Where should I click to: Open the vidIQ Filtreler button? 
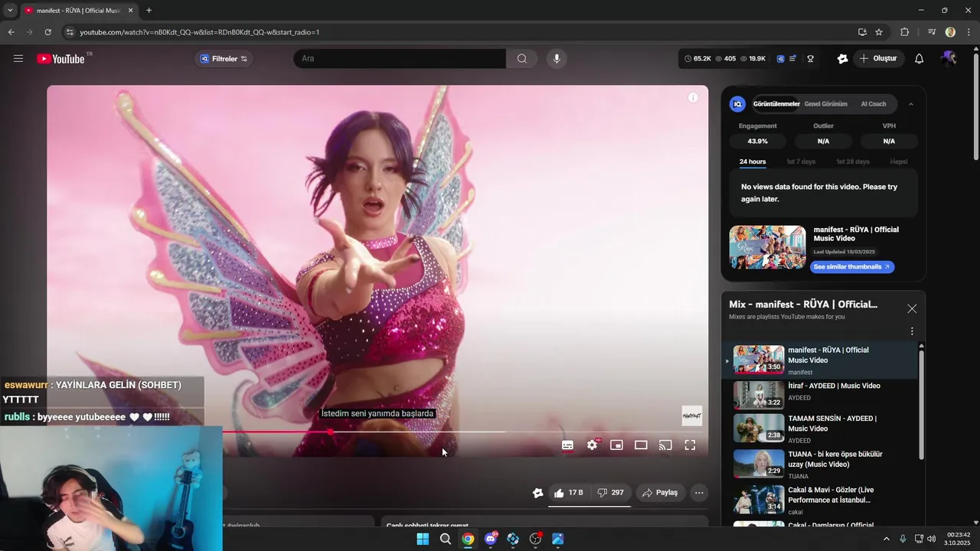pyautogui.click(x=224, y=59)
